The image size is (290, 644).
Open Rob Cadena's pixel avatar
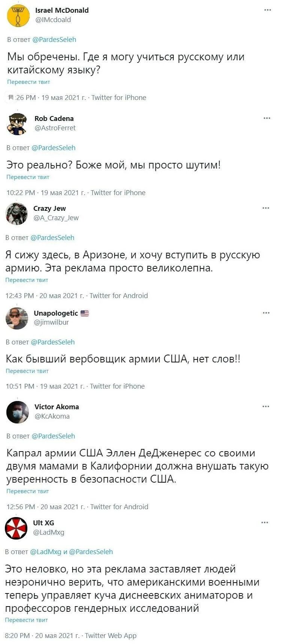(x=17, y=123)
